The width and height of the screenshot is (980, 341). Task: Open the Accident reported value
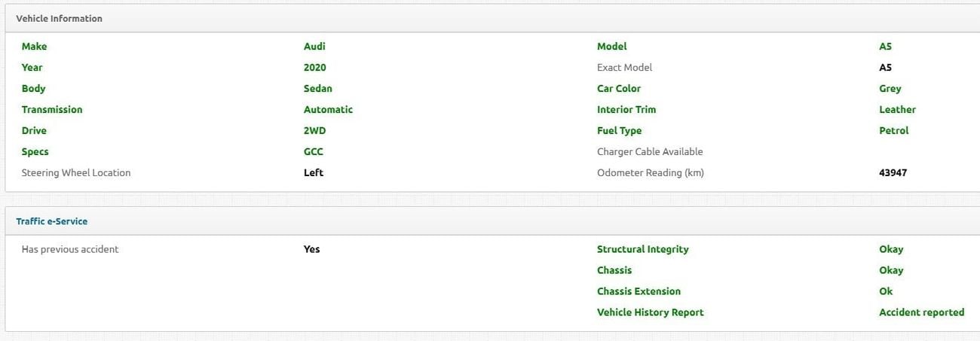(921, 312)
